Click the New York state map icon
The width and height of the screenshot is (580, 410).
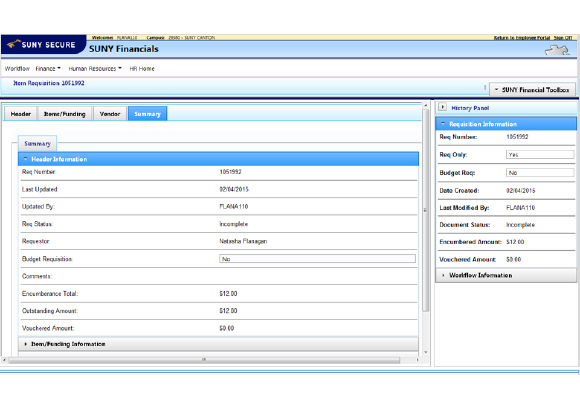557,50
